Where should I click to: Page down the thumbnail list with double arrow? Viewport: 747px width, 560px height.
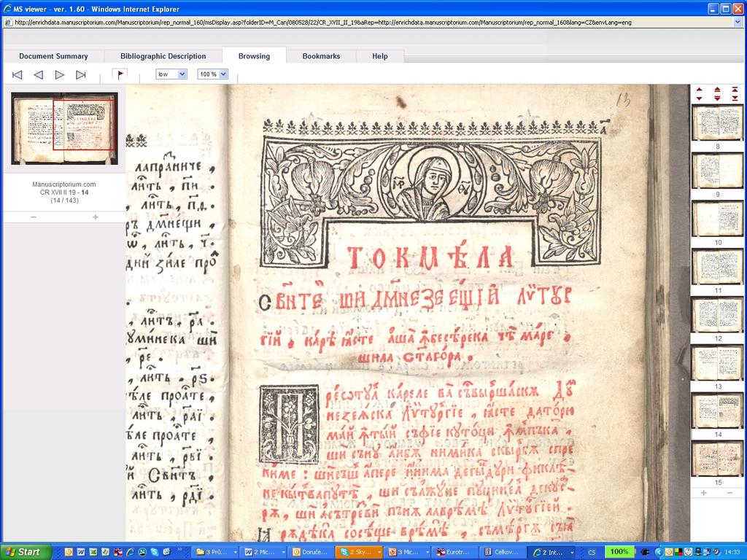pos(717,98)
